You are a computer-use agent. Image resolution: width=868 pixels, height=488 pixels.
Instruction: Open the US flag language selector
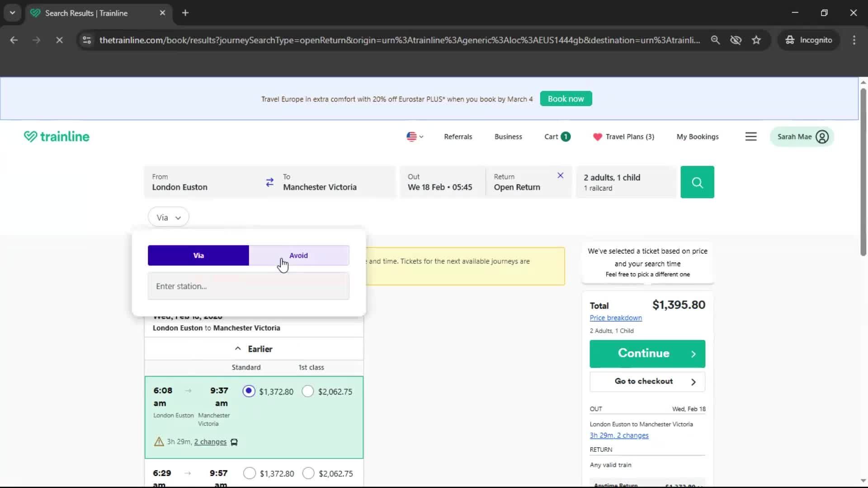[x=414, y=136]
